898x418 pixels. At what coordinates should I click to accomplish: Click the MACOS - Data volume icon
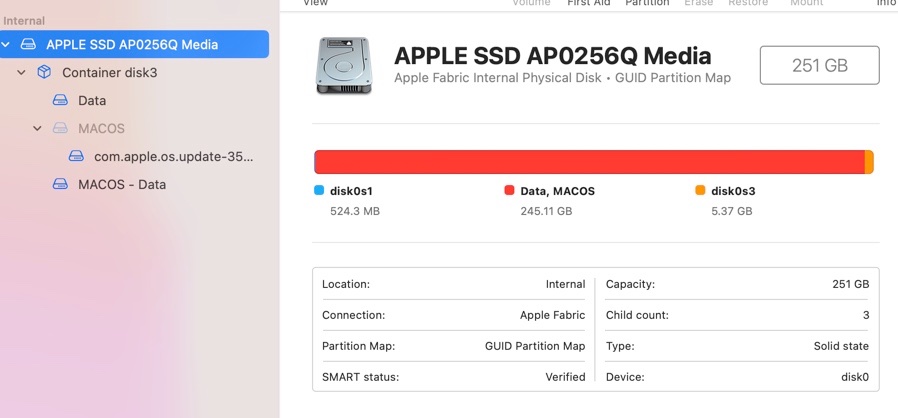point(60,185)
